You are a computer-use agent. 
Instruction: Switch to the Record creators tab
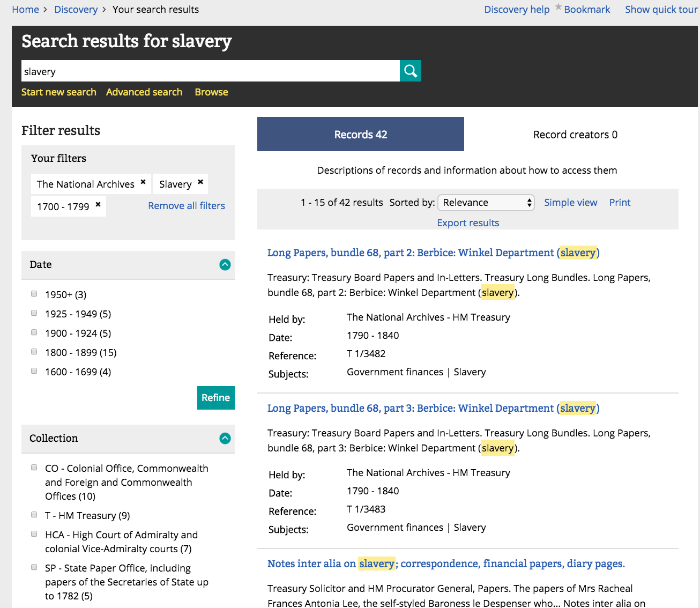(x=575, y=135)
